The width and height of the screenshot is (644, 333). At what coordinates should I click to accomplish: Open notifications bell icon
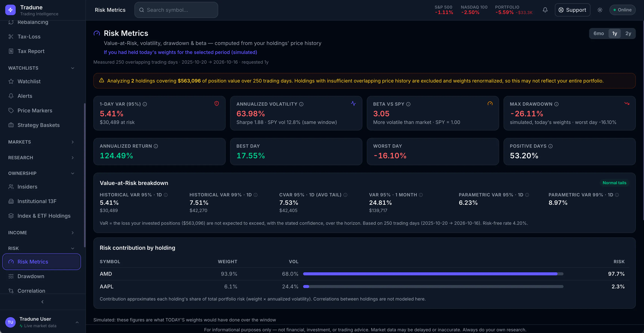(x=545, y=10)
